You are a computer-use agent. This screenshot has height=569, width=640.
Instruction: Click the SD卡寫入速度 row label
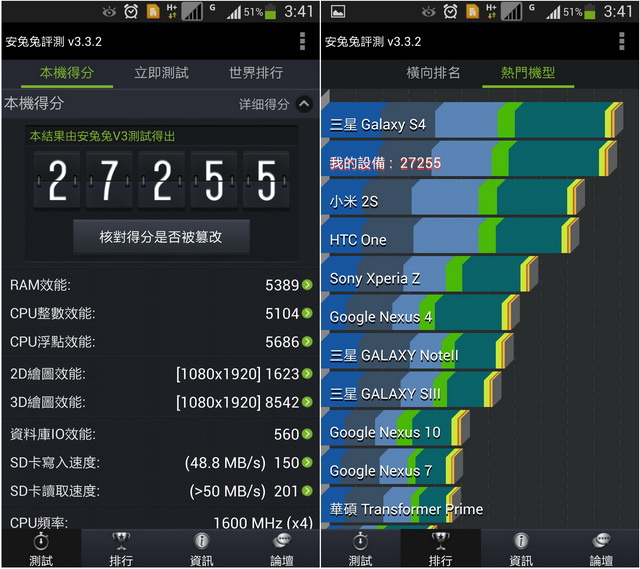tap(55, 462)
